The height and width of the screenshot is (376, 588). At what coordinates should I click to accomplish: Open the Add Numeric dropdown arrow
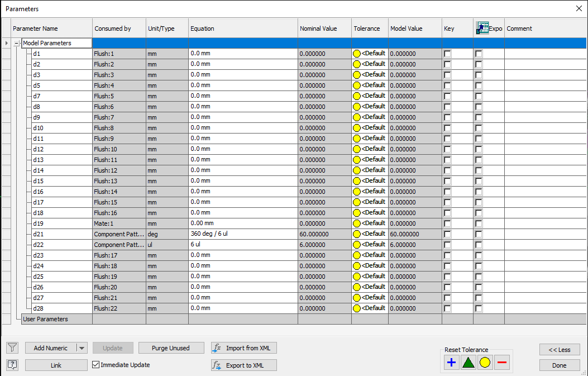[x=82, y=348]
